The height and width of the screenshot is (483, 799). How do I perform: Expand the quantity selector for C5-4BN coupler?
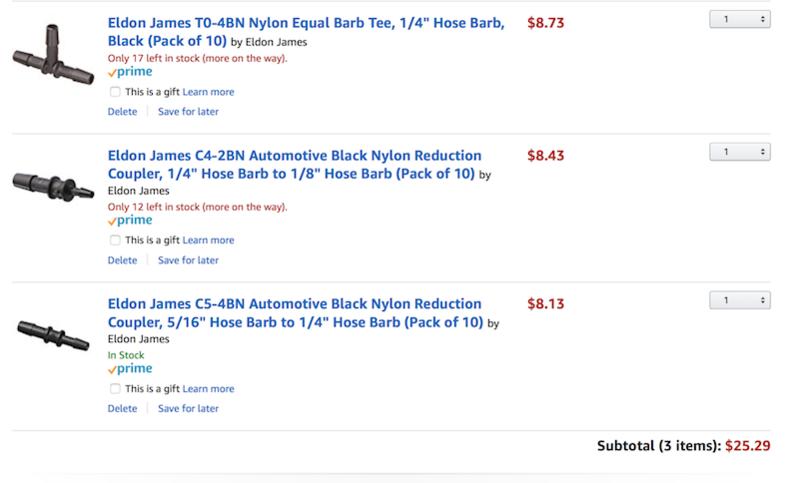(x=740, y=301)
